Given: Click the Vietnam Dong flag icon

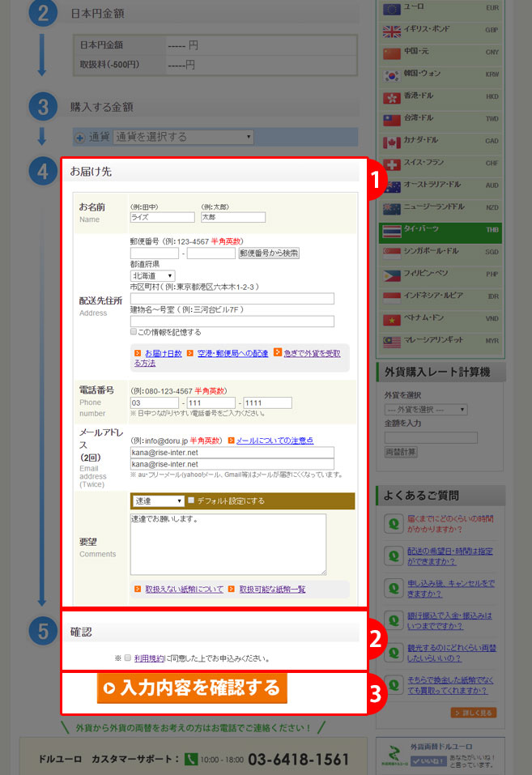Looking at the screenshot, I should coord(392,319).
